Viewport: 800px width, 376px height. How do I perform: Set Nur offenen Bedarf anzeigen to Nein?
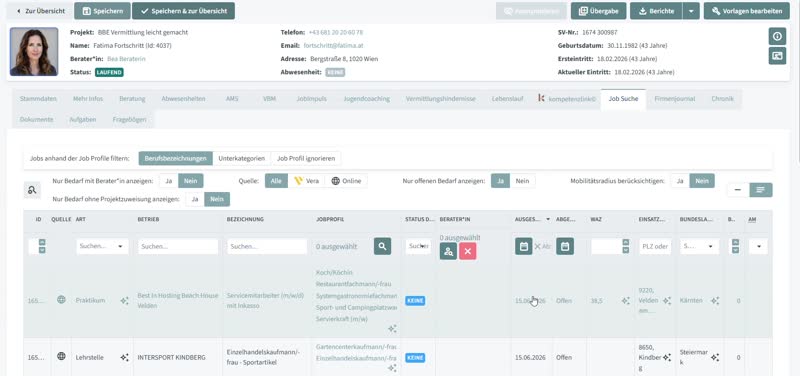click(x=522, y=181)
